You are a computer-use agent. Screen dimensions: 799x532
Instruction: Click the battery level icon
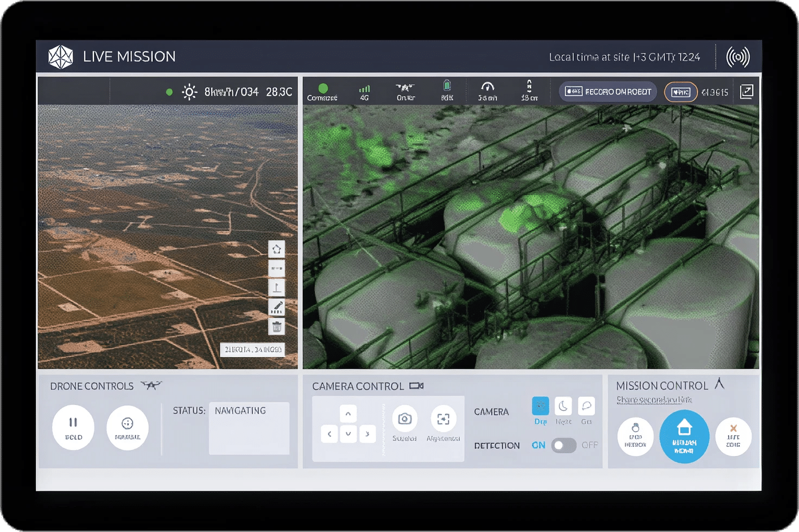click(447, 86)
